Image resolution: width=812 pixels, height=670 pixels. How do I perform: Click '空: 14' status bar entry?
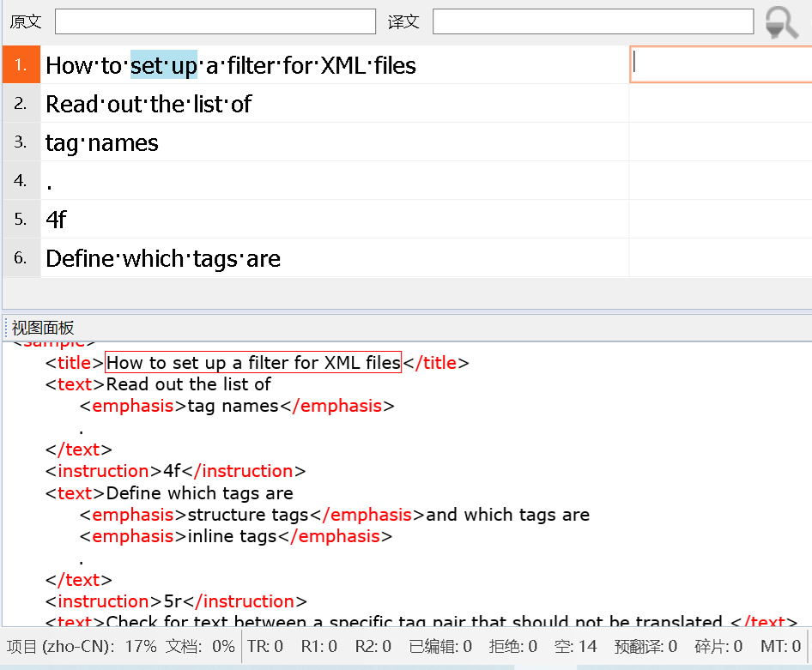pos(576,646)
